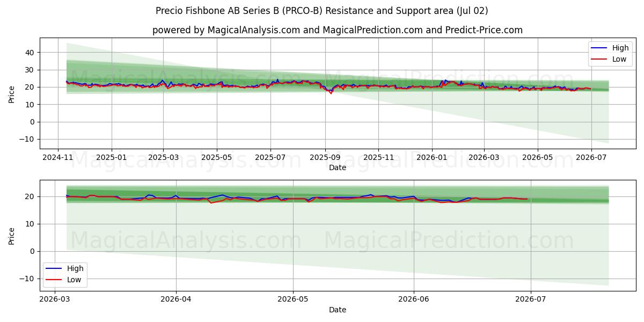644x322 pixels.
Task: Click the '2026-06' tick on the bottom chart
Action: [x=414, y=300]
